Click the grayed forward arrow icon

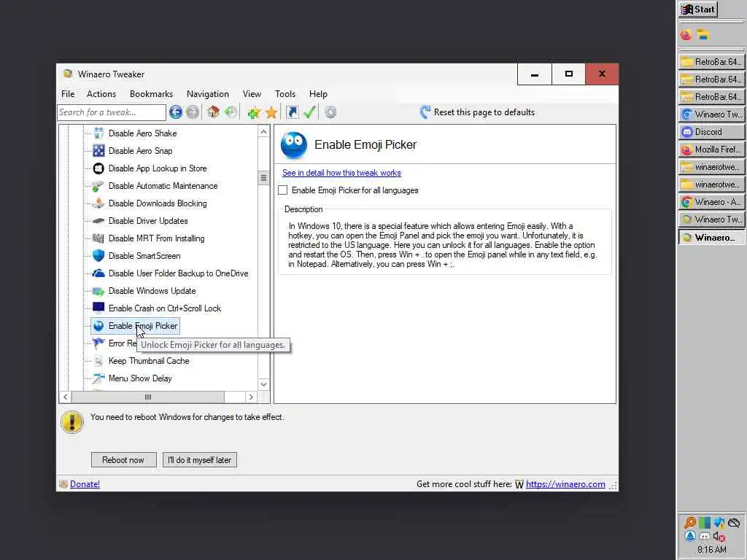[x=193, y=112]
